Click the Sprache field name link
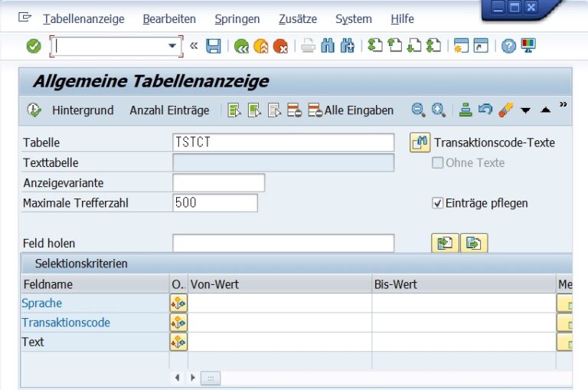This screenshot has height=390, width=588. point(41,303)
